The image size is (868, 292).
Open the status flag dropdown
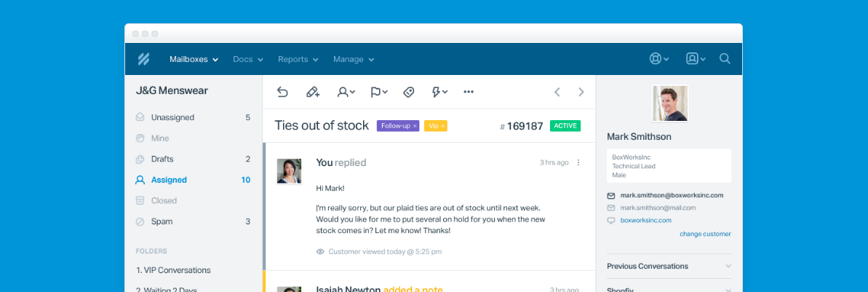pyautogui.click(x=379, y=92)
